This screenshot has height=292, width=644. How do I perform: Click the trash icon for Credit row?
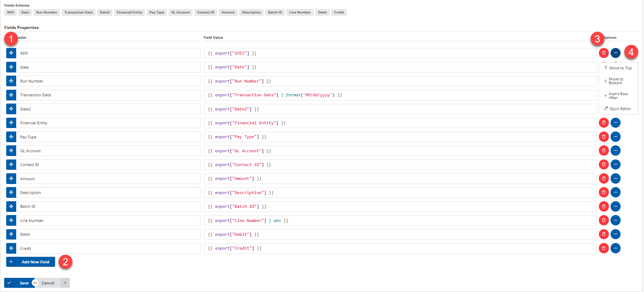[x=604, y=248]
